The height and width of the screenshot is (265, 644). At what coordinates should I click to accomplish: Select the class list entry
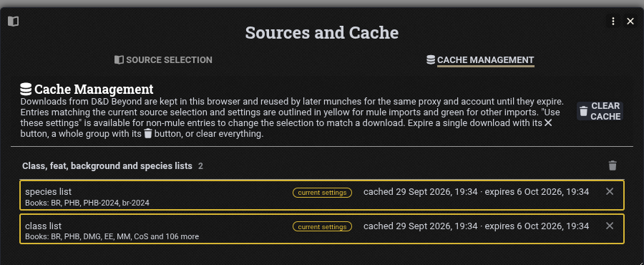pos(322,229)
